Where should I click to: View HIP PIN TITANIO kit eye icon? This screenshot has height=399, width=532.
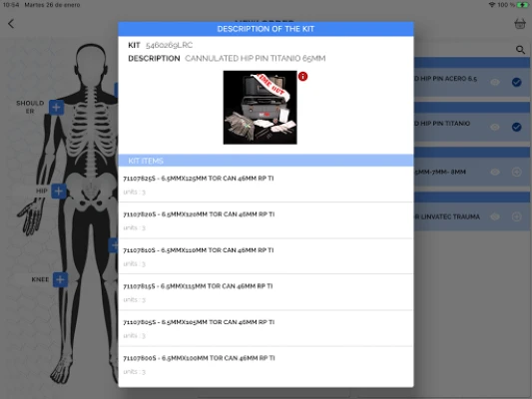coord(495,127)
